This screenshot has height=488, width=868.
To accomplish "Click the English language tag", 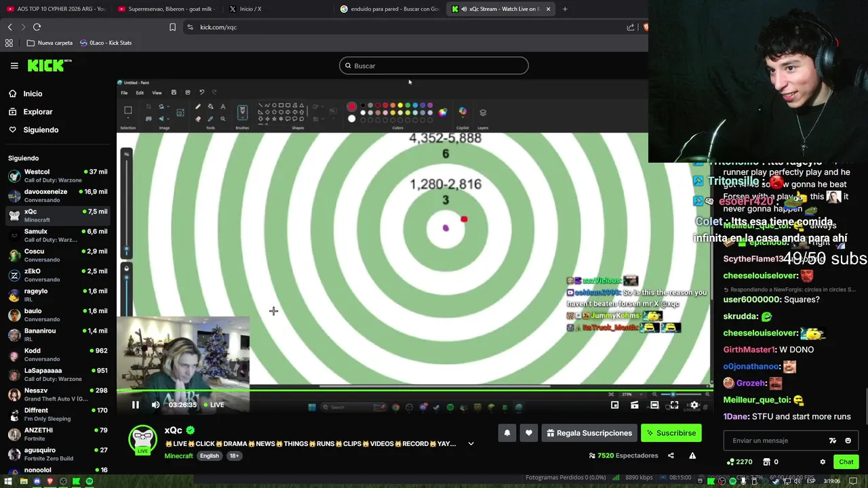I will pyautogui.click(x=209, y=455).
